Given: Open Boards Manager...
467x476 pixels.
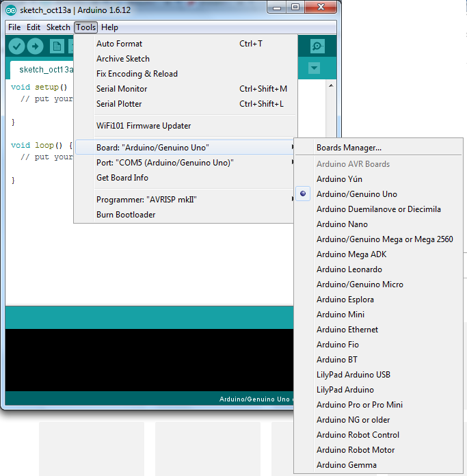Looking at the screenshot, I should pyautogui.click(x=349, y=148).
